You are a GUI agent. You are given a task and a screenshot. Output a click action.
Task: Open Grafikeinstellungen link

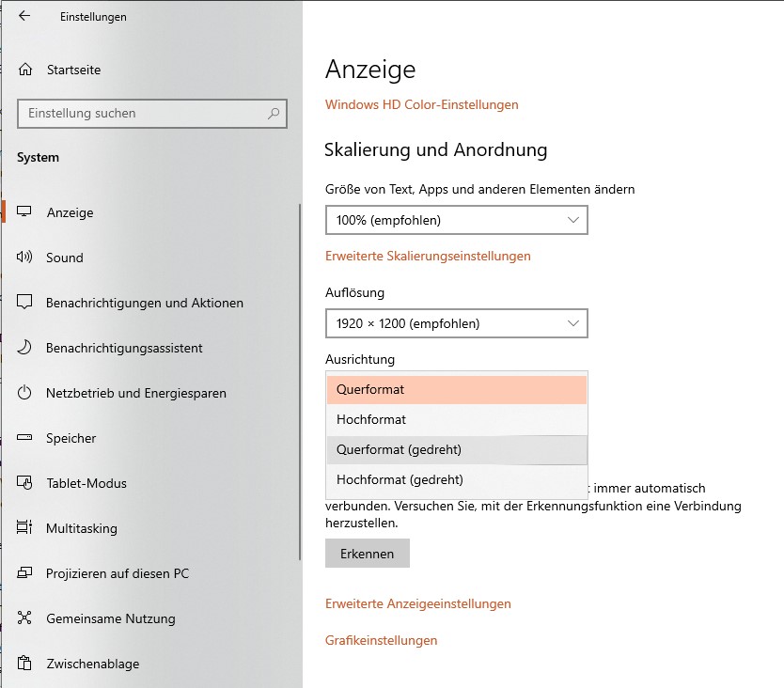[381, 640]
